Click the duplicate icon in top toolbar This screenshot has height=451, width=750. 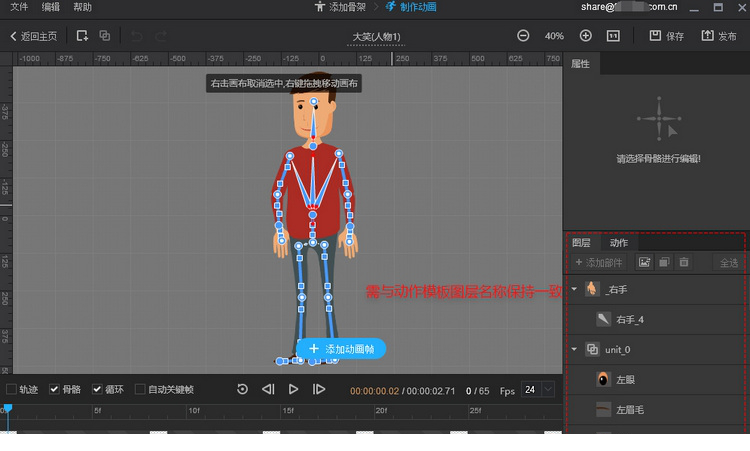coord(105,36)
